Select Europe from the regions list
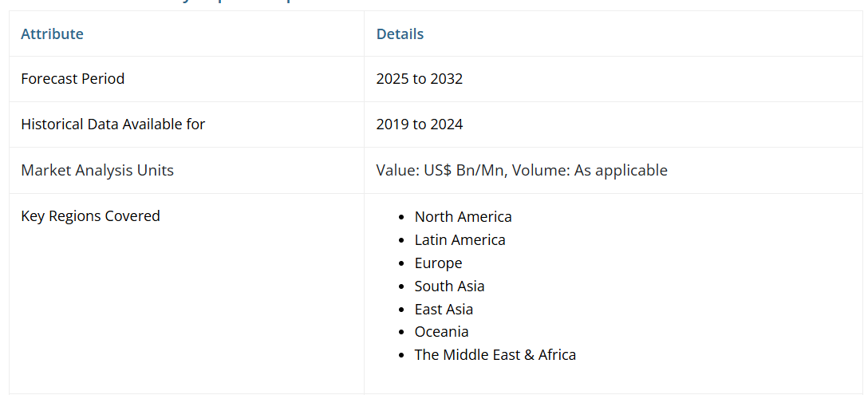Viewport: 868px width, 395px height. tap(438, 263)
